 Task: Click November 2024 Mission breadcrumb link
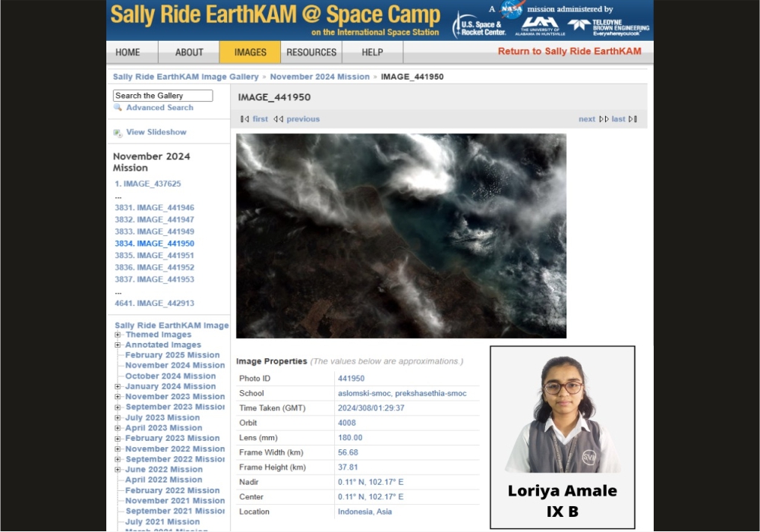(320, 77)
